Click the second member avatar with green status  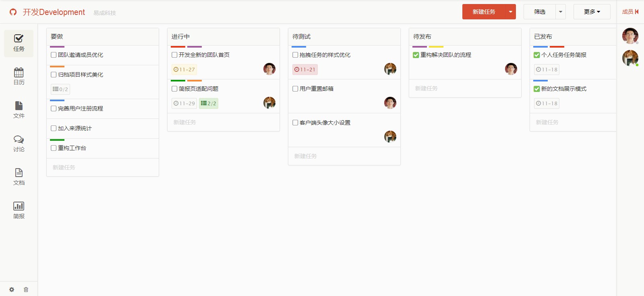(x=630, y=58)
